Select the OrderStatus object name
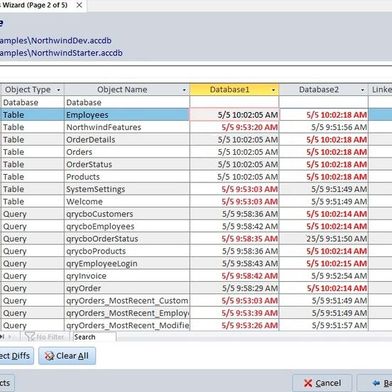The width and height of the screenshot is (392, 392). point(89,164)
